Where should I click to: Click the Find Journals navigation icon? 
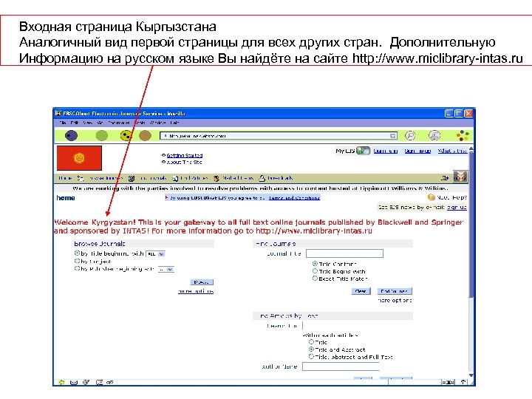(132, 178)
